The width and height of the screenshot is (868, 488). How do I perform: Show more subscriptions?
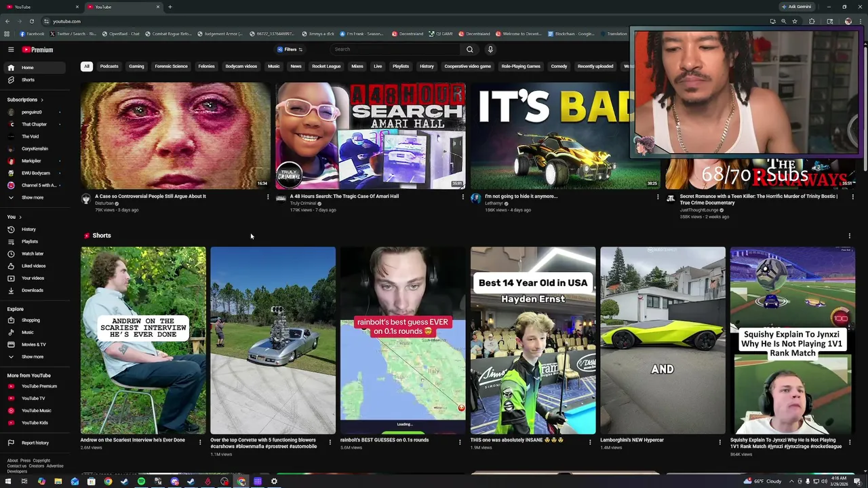(x=34, y=197)
